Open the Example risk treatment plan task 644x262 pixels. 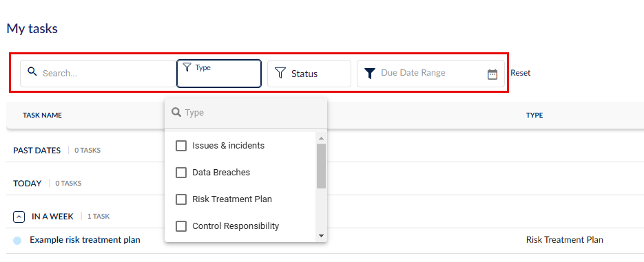click(85, 240)
